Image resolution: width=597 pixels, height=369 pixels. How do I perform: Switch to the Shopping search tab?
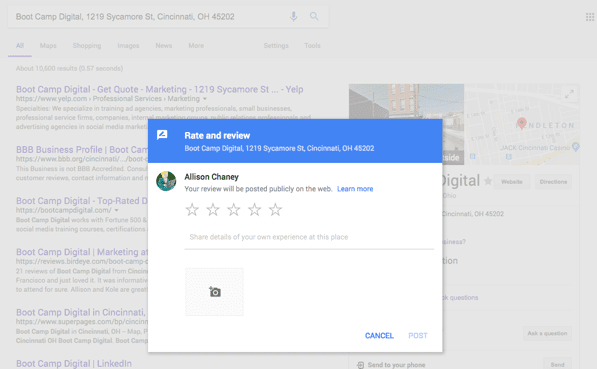point(87,46)
